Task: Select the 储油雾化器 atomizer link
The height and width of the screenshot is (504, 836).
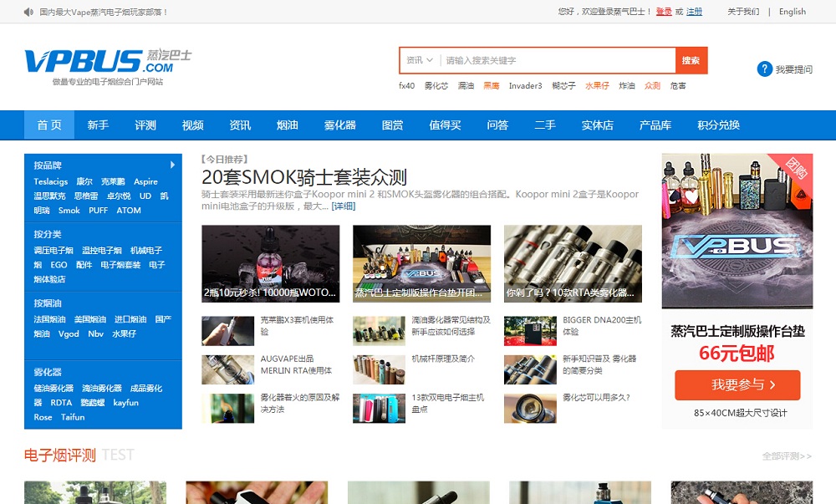Action: (54, 389)
